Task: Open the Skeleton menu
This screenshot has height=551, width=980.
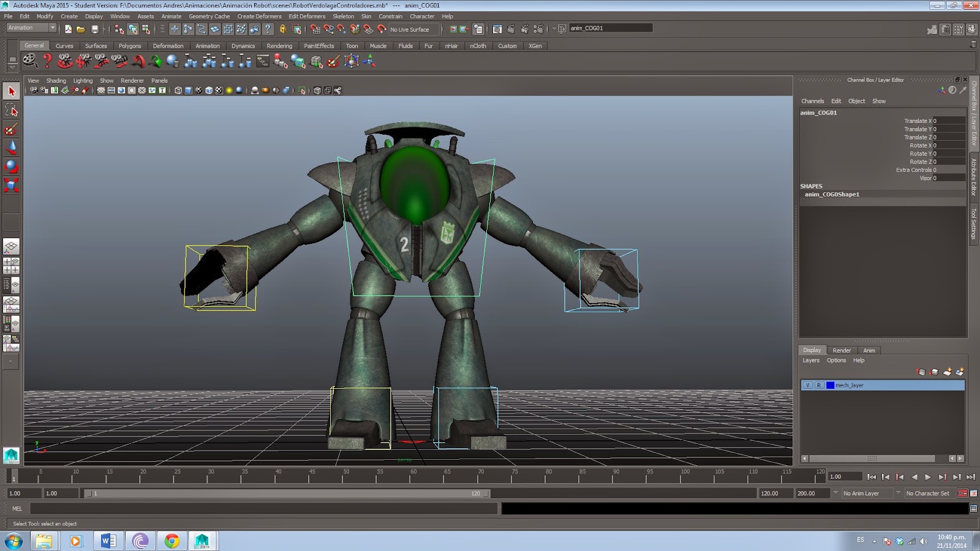Action: click(x=344, y=17)
